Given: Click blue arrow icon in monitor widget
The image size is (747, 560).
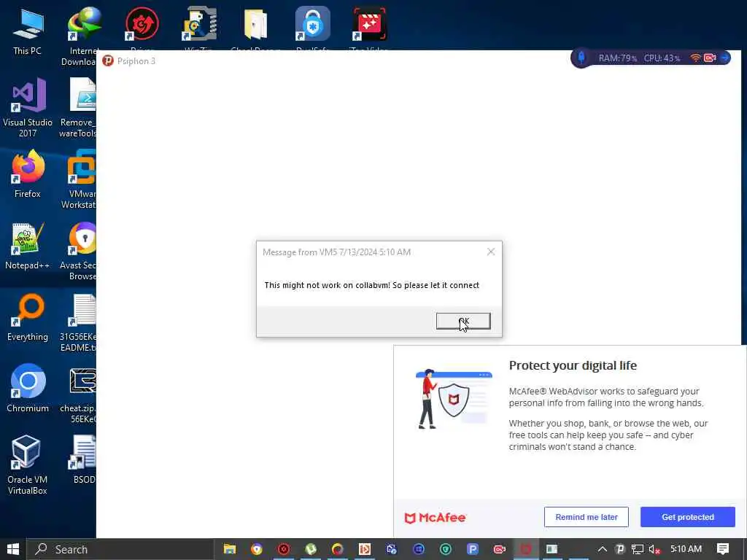Looking at the screenshot, I should [725, 58].
